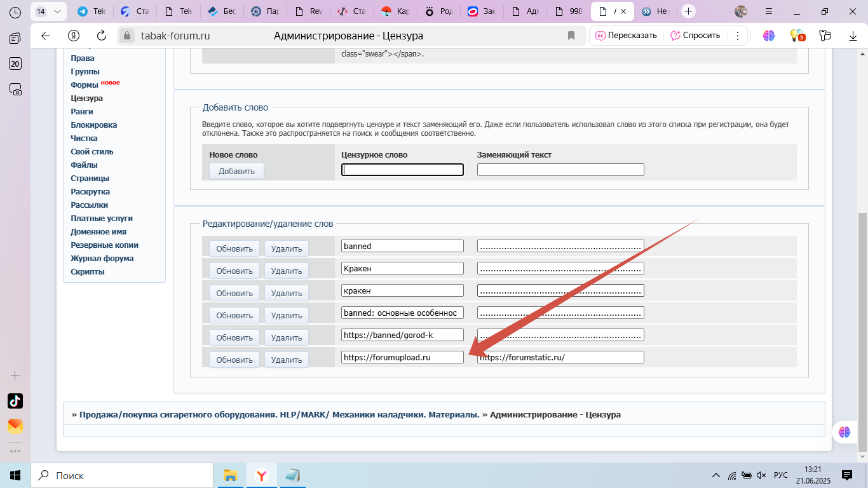The image size is (868, 488).
Task: Open the calendar icon showing 20
Action: click(15, 64)
